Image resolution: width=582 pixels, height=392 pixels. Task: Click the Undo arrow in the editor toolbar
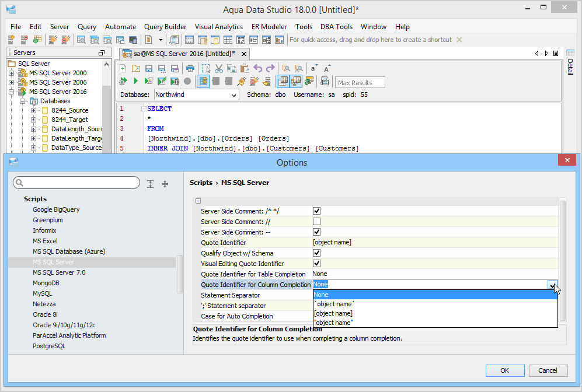(x=257, y=68)
